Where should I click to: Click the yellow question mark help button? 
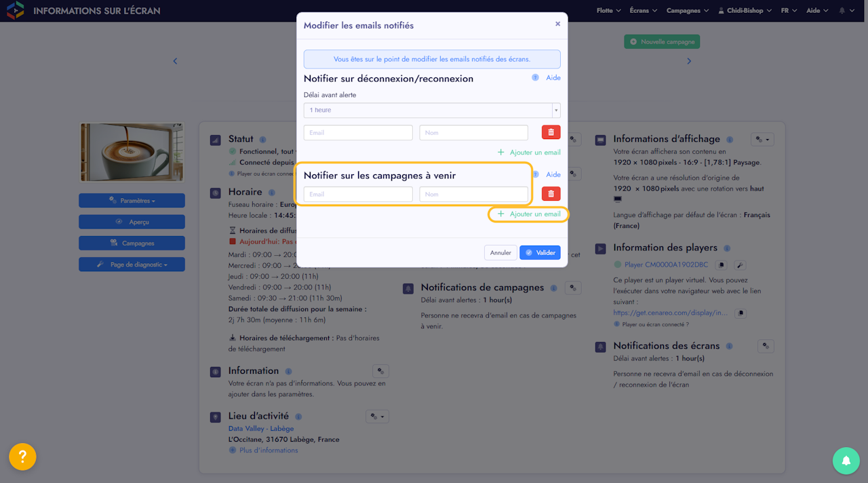click(22, 457)
